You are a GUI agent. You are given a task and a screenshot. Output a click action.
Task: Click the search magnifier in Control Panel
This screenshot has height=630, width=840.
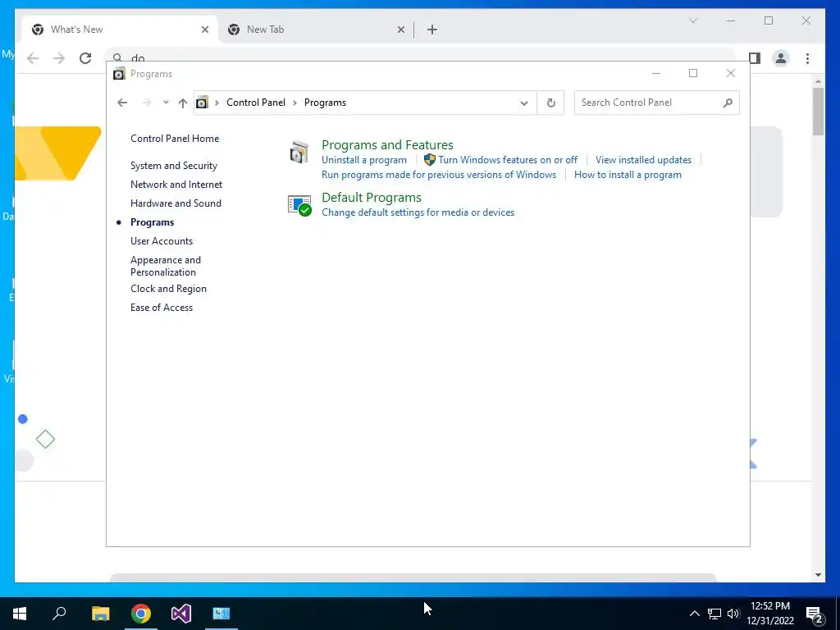coord(728,103)
